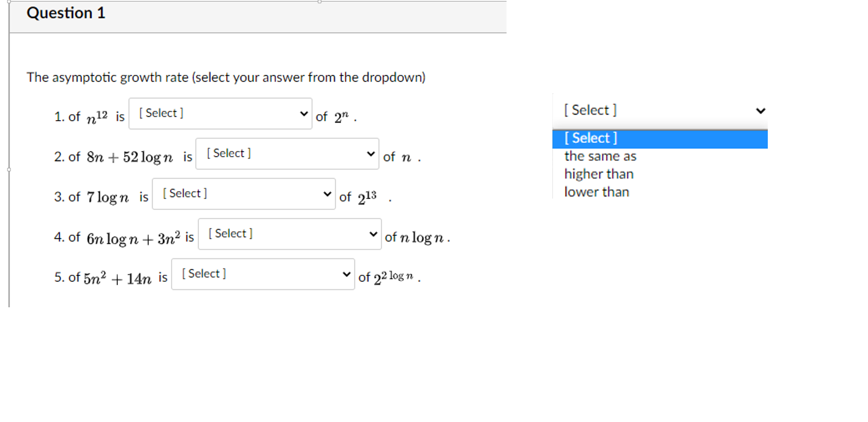This screenshot has width=868, height=422.
Task: Click the chevron on the third Select dropdown
Action: 327,194
